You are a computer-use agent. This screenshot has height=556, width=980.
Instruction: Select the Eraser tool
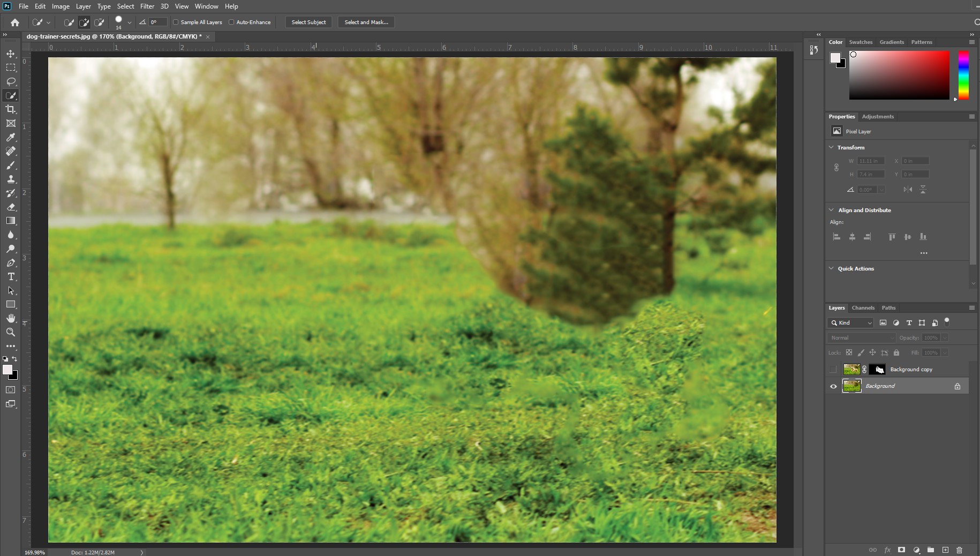pos(11,207)
